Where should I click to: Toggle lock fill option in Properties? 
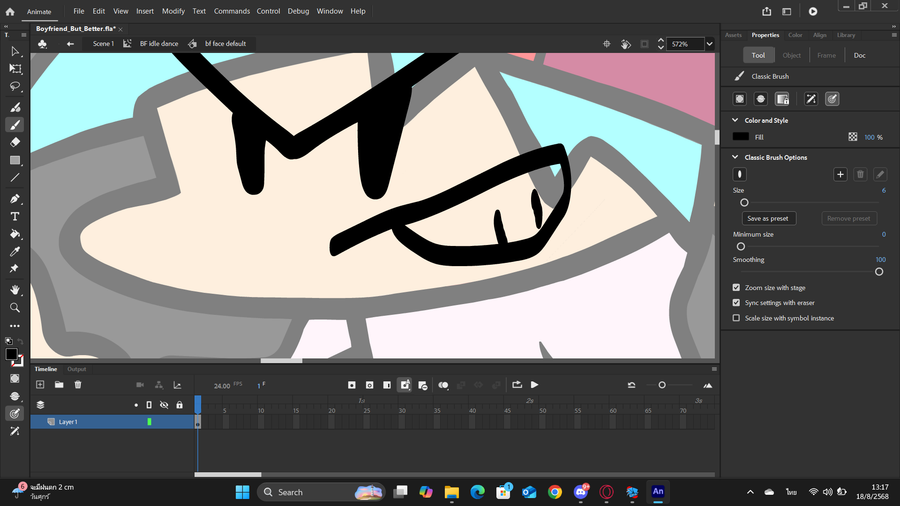782,99
